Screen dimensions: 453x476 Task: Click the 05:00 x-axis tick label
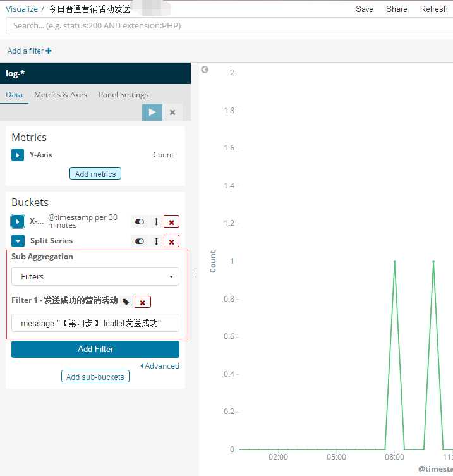point(337,457)
